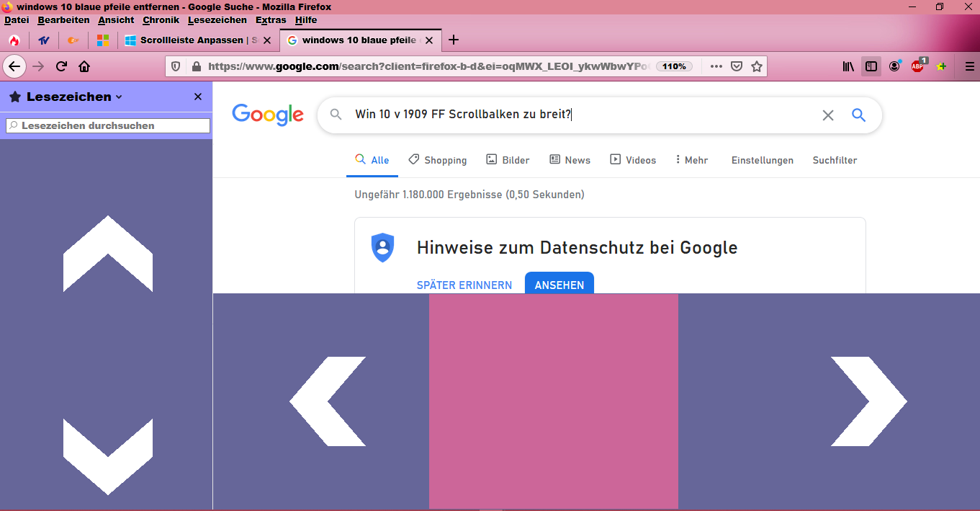Reset the 110% zoom level badge

point(674,66)
